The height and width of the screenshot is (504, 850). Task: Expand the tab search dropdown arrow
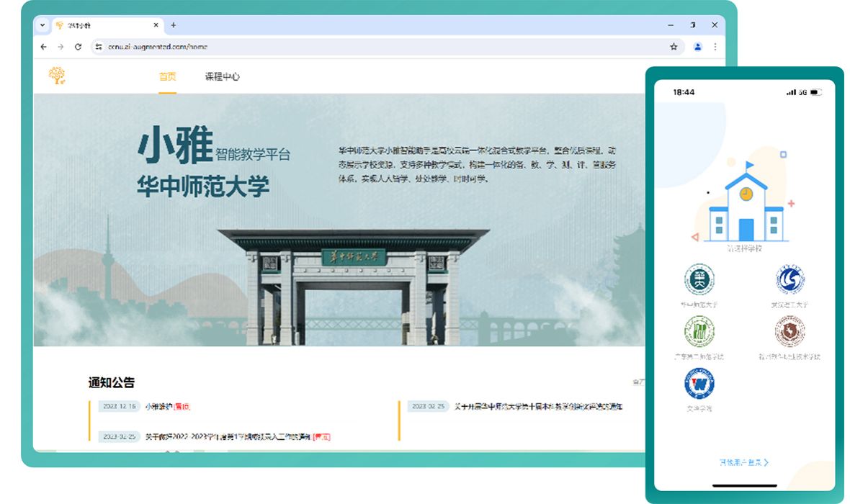(42, 25)
